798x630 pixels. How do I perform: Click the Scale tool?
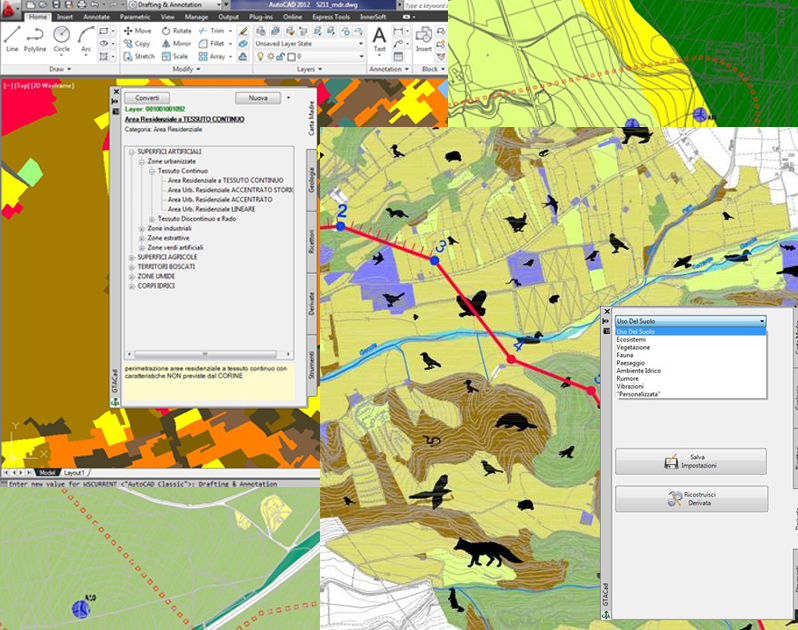click(175, 56)
